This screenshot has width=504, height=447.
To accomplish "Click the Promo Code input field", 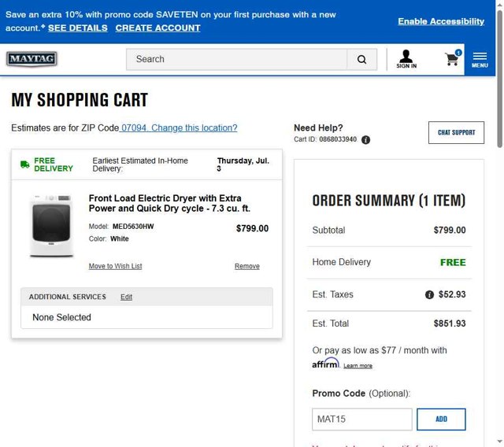I will (x=362, y=419).
